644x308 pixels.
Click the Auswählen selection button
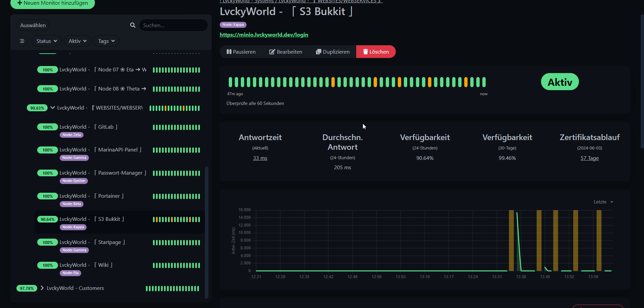tap(33, 25)
